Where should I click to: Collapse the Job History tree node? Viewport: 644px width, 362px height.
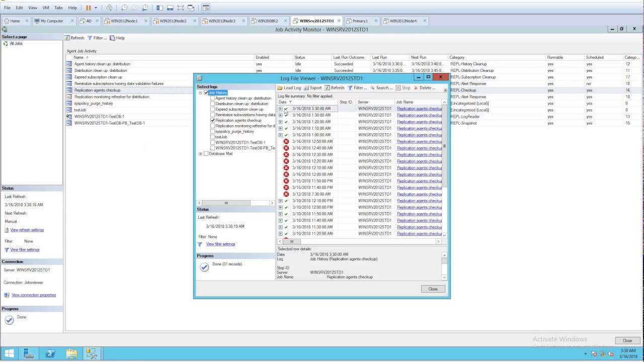click(200, 93)
